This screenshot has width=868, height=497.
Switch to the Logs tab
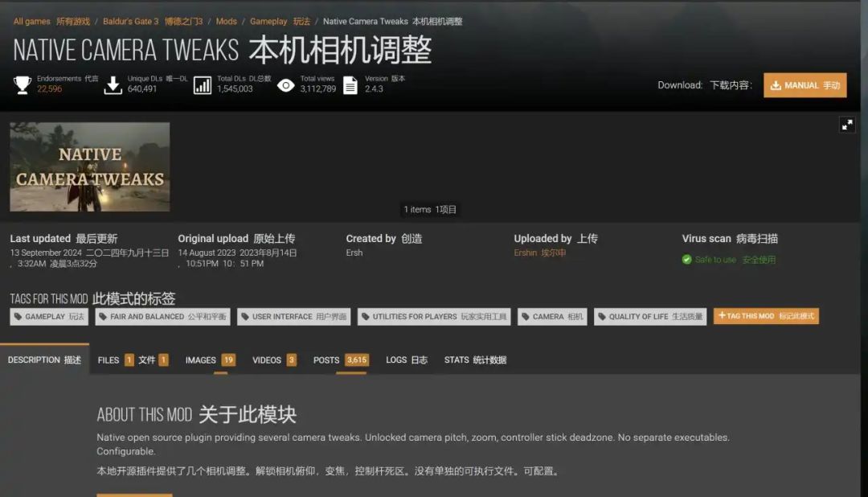tap(407, 360)
